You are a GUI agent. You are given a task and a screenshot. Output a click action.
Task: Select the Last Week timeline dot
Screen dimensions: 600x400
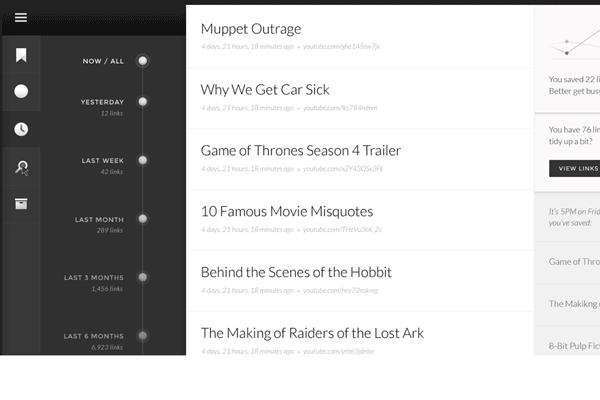tap(143, 160)
